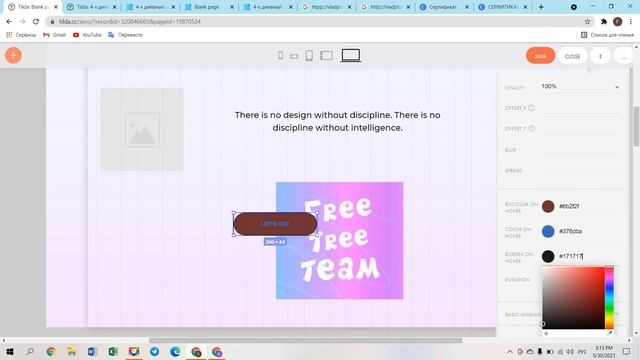Click the Offset X input field
The image size is (640, 360).
pos(580,108)
